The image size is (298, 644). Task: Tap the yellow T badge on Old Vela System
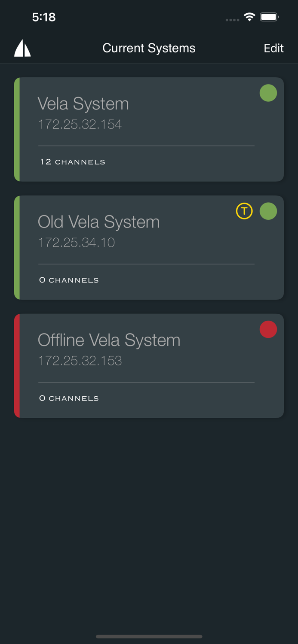(244, 211)
